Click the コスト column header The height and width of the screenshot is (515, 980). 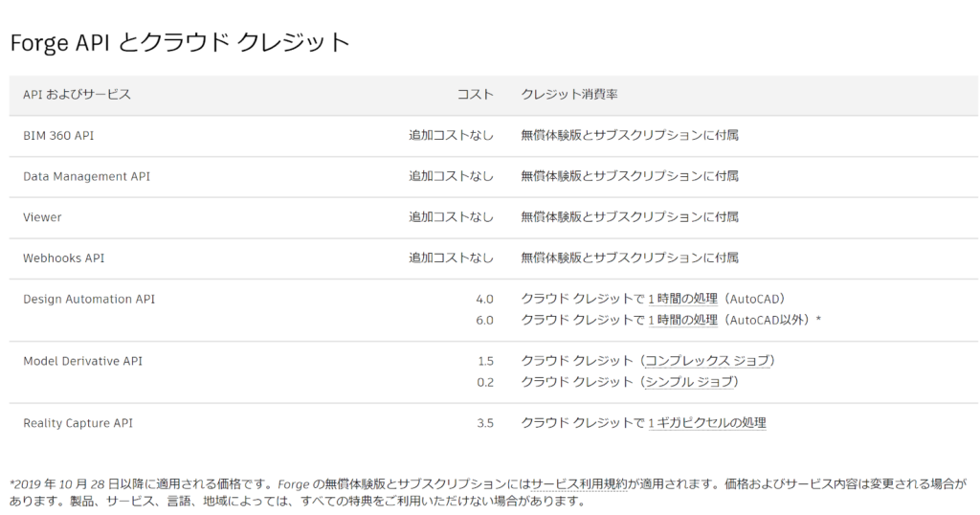[475, 95]
